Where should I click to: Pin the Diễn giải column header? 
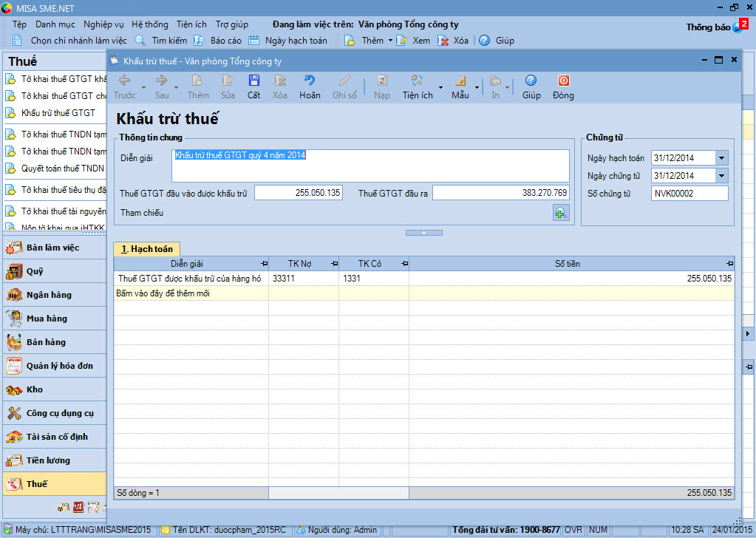(x=264, y=263)
